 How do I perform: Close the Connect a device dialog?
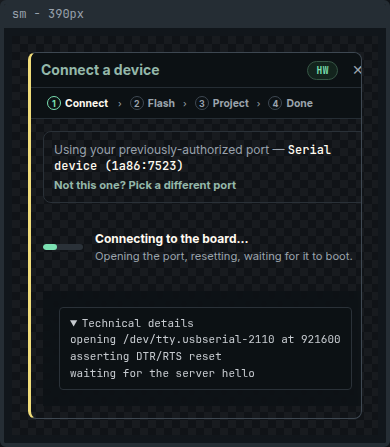357,70
